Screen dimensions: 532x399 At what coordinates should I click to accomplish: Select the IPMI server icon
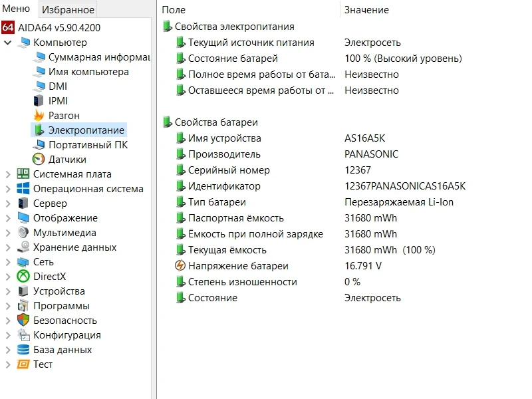coord(39,101)
